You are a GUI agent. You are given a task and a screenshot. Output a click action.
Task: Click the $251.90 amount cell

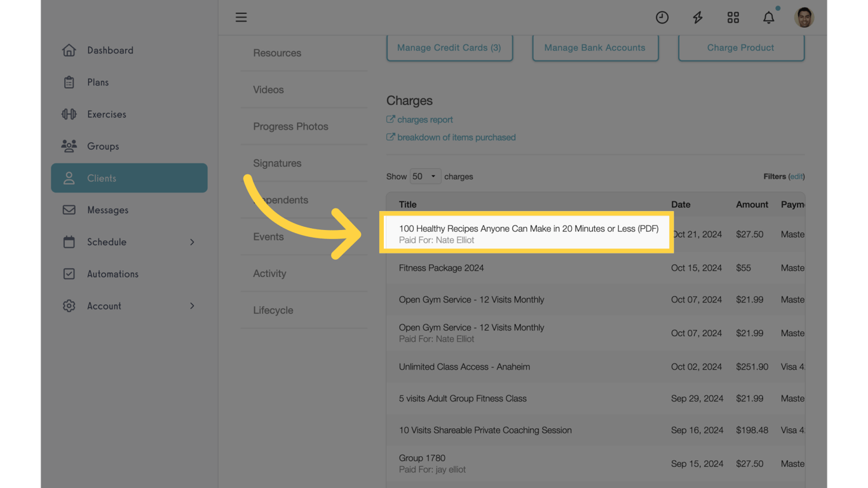(752, 367)
